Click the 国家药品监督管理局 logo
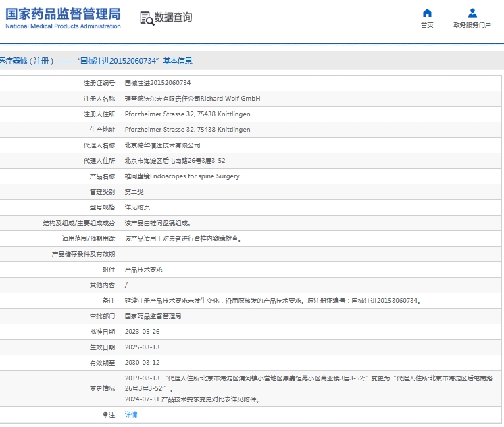 pyautogui.click(x=63, y=14)
